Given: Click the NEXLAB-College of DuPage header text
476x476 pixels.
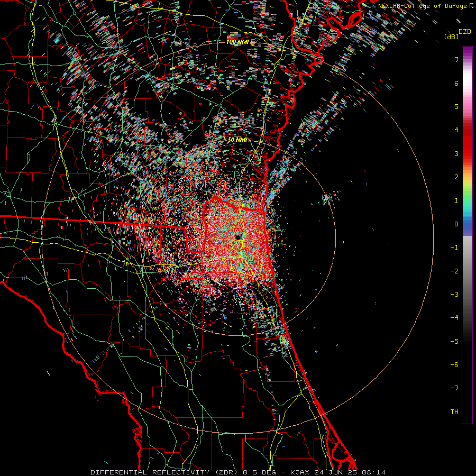Looking at the screenshot, I should click(x=423, y=6).
